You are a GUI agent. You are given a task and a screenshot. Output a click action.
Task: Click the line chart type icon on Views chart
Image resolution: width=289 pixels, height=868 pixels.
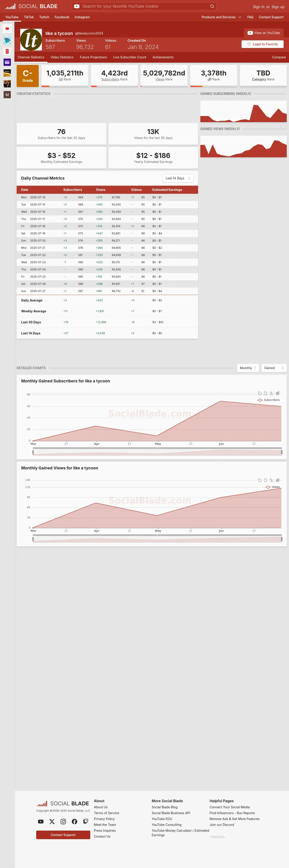[271, 480]
